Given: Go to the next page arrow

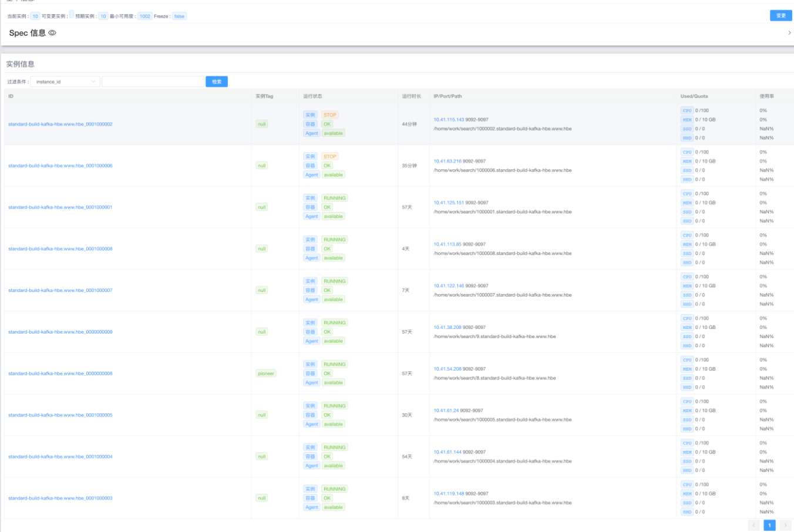Looking at the screenshot, I should [x=785, y=525].
